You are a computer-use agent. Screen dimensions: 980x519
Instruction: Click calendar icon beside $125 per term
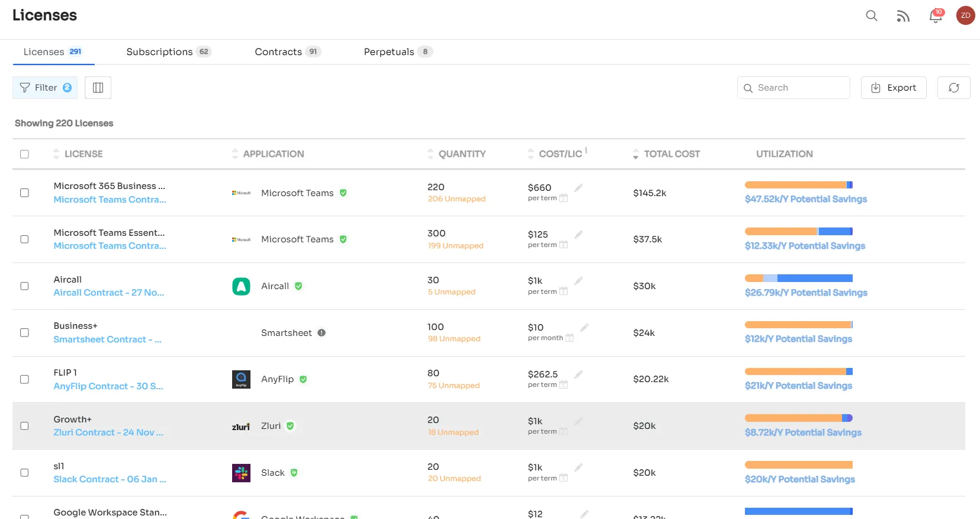coord(564,245)
